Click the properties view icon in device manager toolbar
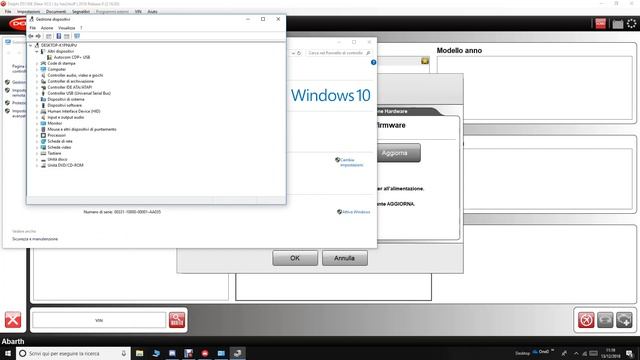Screen dimensions: 640x360 click(x=49, y=36)
